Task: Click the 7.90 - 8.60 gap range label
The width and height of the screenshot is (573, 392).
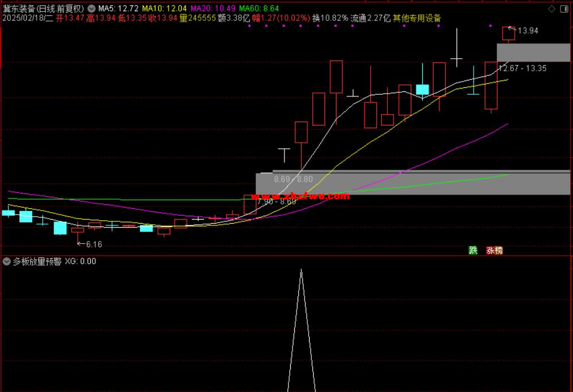Action: pyautogui.click(x=277, y=201)
